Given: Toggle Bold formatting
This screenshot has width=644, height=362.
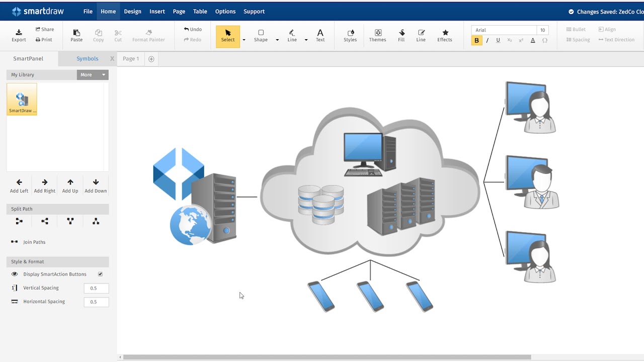Looking at the screenshot, I should tap(476, 40).
